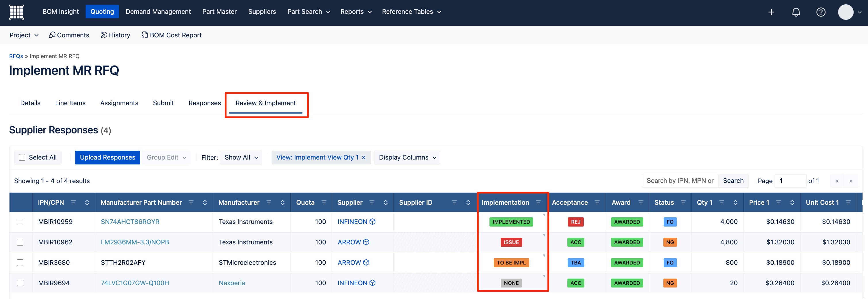Open the BOM Cost Report
The image size is (868, 299).
coord(172,35)
